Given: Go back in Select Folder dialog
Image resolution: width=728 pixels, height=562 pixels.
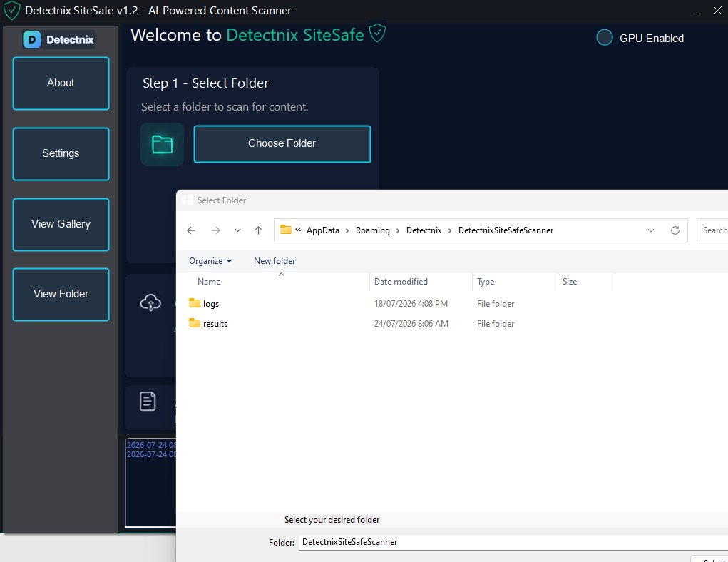Looking at the screenshot, I should [191, 230].
